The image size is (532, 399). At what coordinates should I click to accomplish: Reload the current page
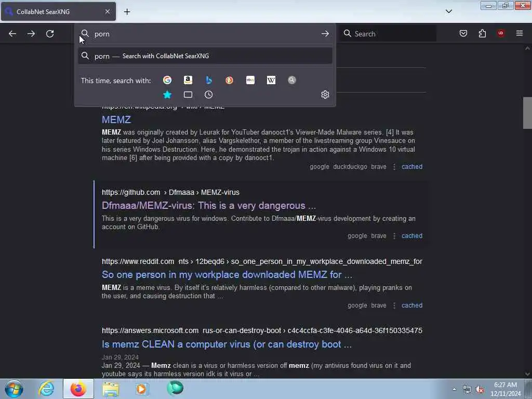tap(50, 34)
